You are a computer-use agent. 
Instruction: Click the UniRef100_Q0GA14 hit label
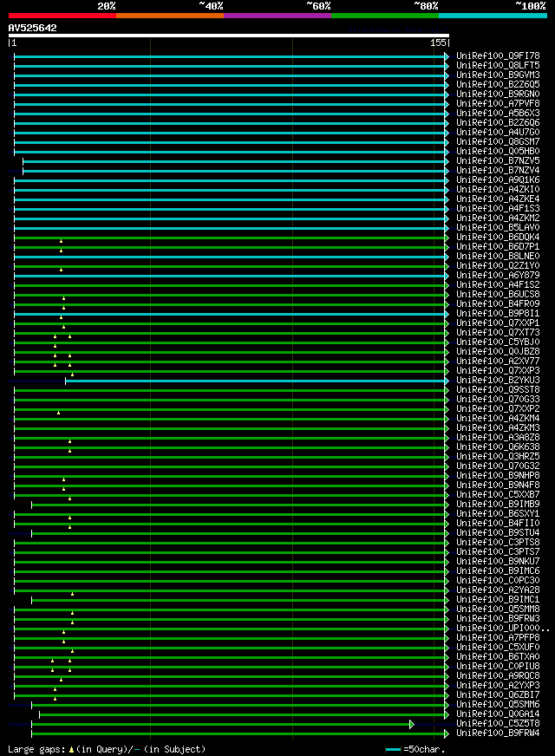pos(498,714)
